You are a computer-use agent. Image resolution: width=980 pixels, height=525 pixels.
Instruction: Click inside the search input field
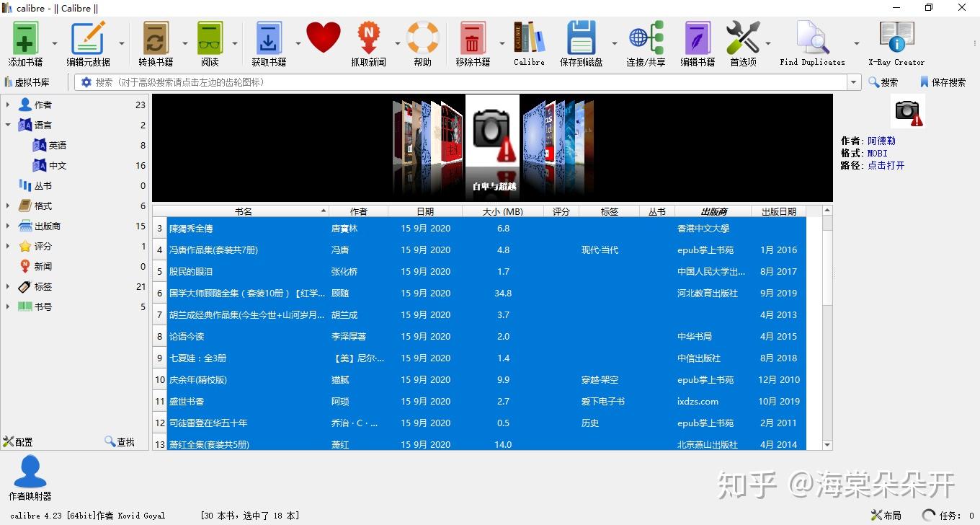432,81
